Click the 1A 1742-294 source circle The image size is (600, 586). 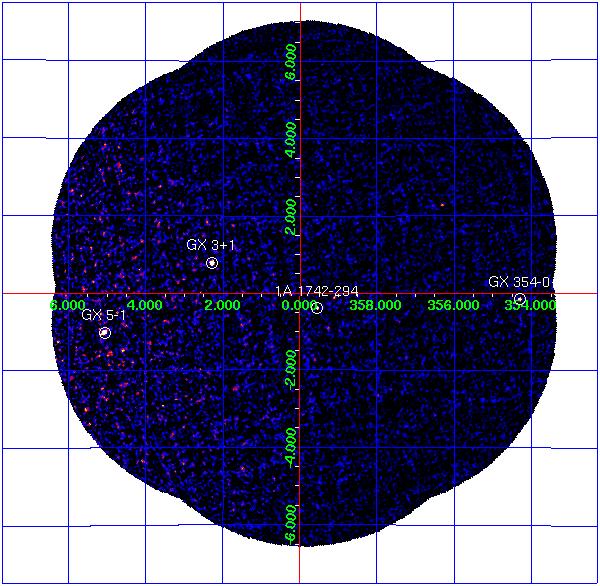[317, 308]
